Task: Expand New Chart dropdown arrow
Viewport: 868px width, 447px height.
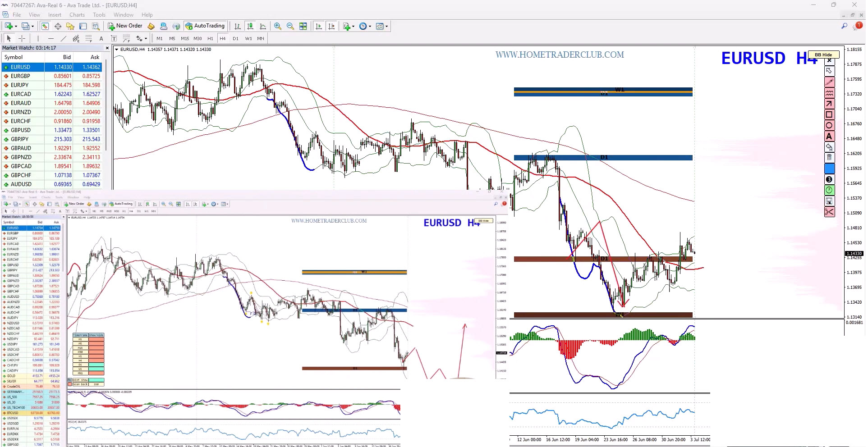Action: point(16,26)
